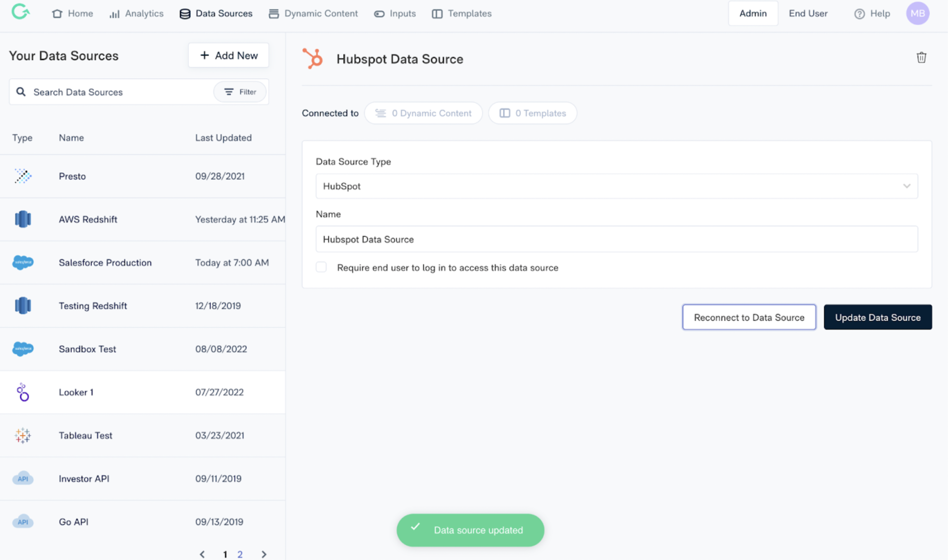The width and height of the screenshot is (948, 560).
Task: Select Investor API data source
Action: [143, 478]
